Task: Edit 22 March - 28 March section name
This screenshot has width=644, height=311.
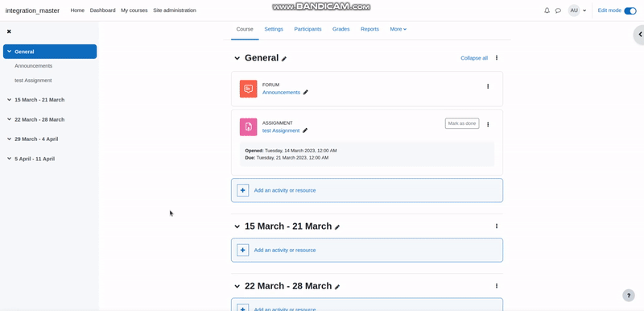Action: (337, 287)
